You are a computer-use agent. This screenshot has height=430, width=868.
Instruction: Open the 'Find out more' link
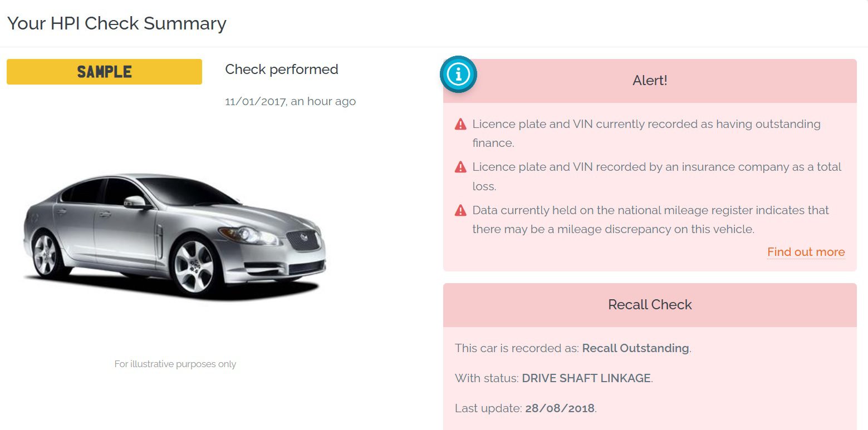tap(806, 252)
